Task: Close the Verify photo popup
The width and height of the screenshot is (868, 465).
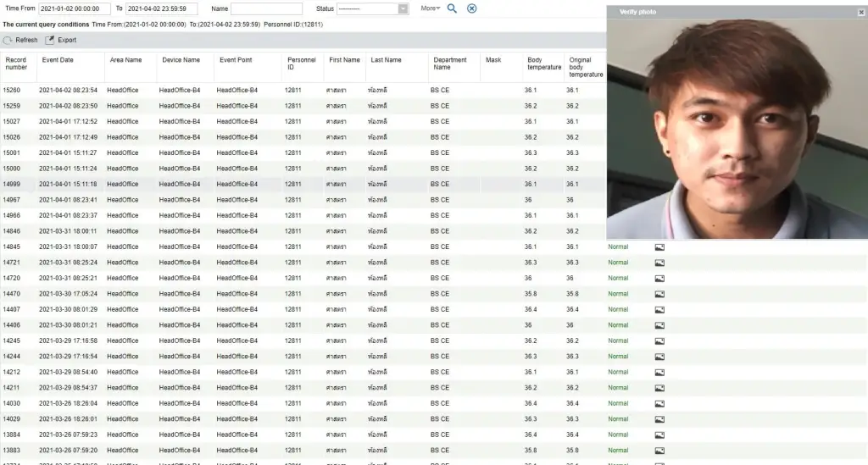Action: [x=860, y=12]
